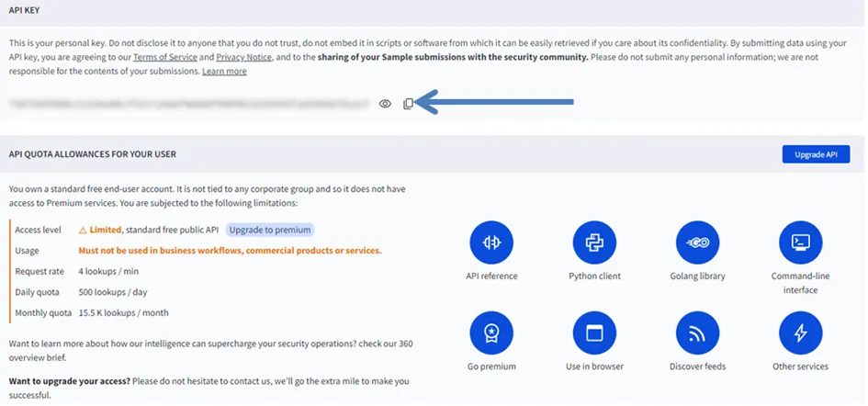This screenshot has width=868, height=406.
Task: Click the Upgrade to premium pill
Action: click(x=270, y=230)
